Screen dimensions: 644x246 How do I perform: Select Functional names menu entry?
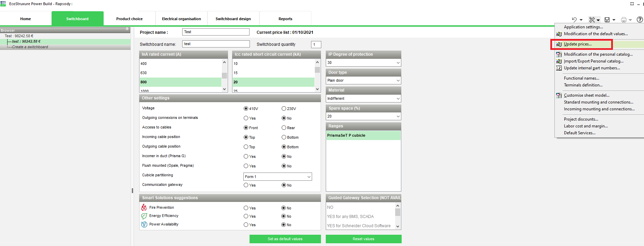[581, 78]
